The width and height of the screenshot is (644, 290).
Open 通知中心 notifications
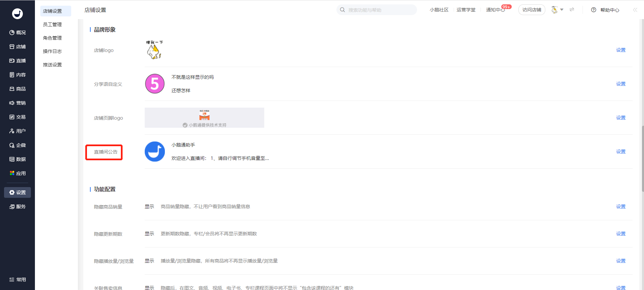click(x=496, y=10)
